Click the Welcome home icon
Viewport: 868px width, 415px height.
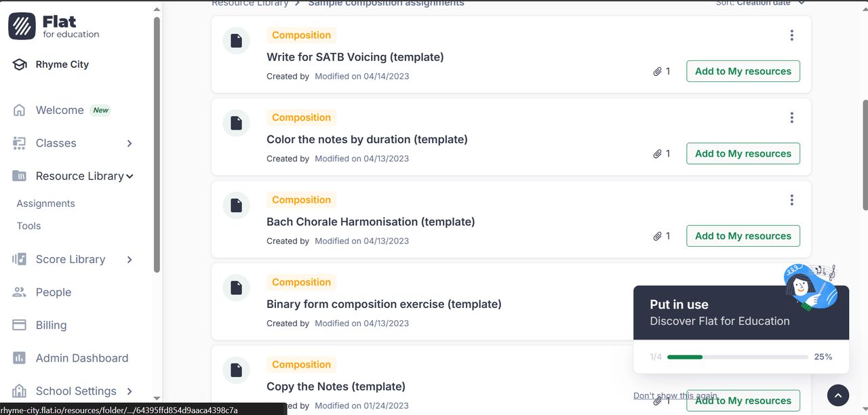coord(20,111)
